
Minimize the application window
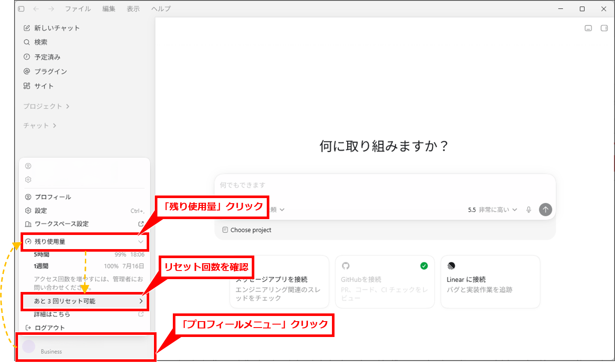(561, 9)
